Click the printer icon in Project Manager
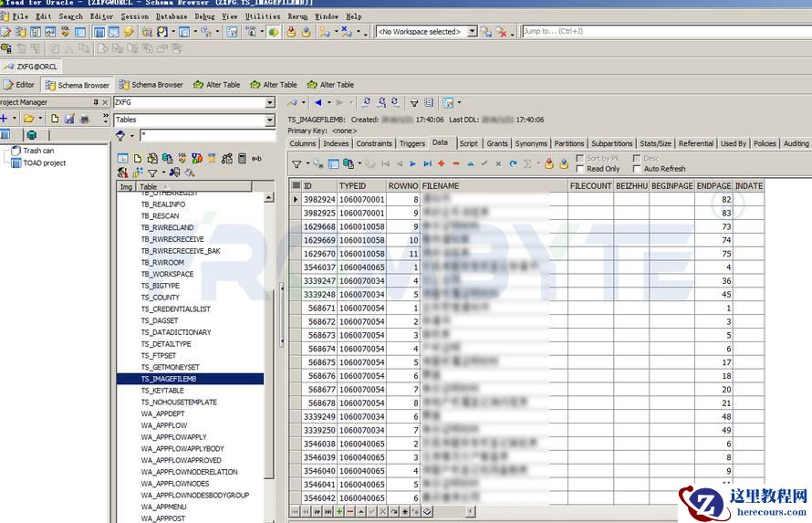The height and width of the screenshot is (523, 812). coord(84,119)
